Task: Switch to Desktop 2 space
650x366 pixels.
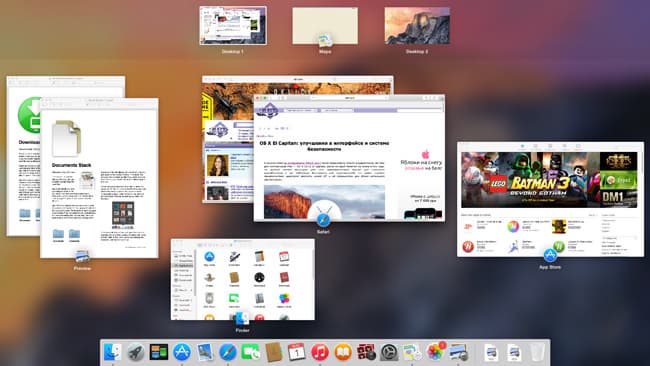Action: 417,25
